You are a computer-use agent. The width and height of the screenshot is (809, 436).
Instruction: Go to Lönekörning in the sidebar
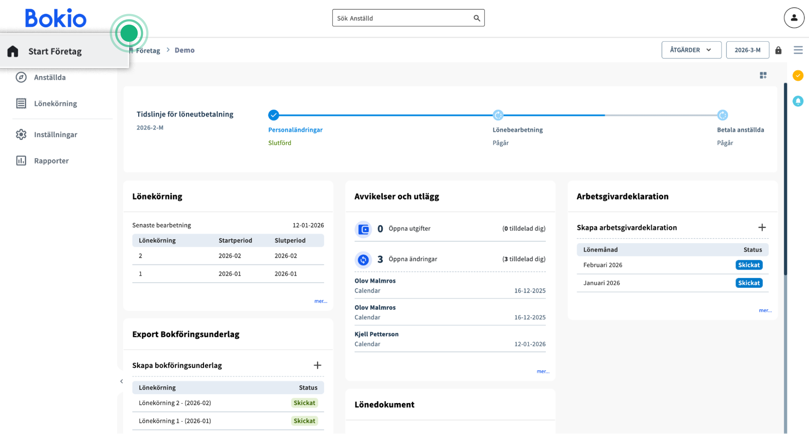coord(55,103)
